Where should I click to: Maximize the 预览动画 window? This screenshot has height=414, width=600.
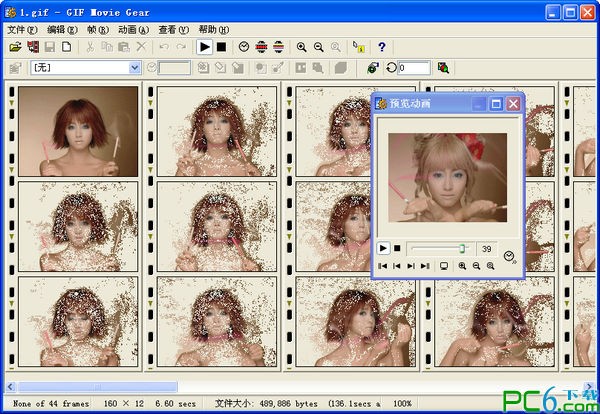[496, 104]
